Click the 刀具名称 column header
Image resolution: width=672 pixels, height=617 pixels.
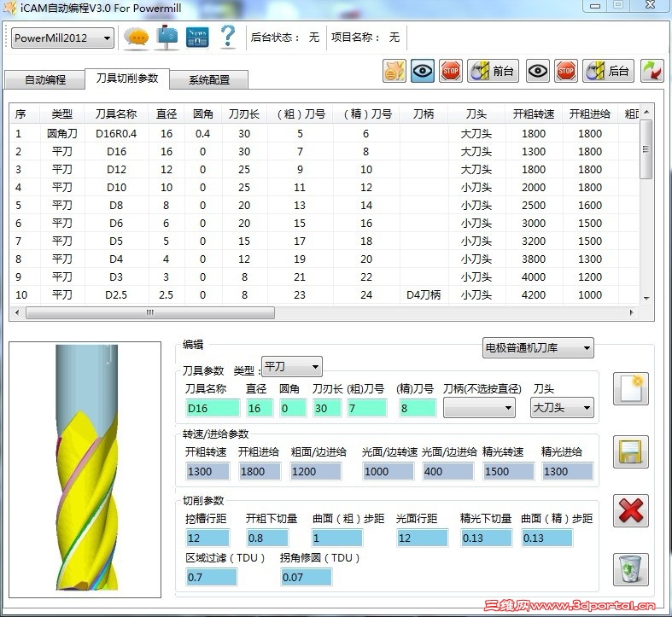click(116, 114)
